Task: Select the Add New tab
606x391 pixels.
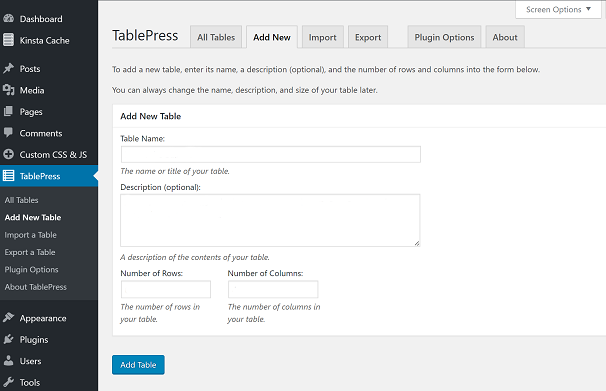Action: coord(272,37)
